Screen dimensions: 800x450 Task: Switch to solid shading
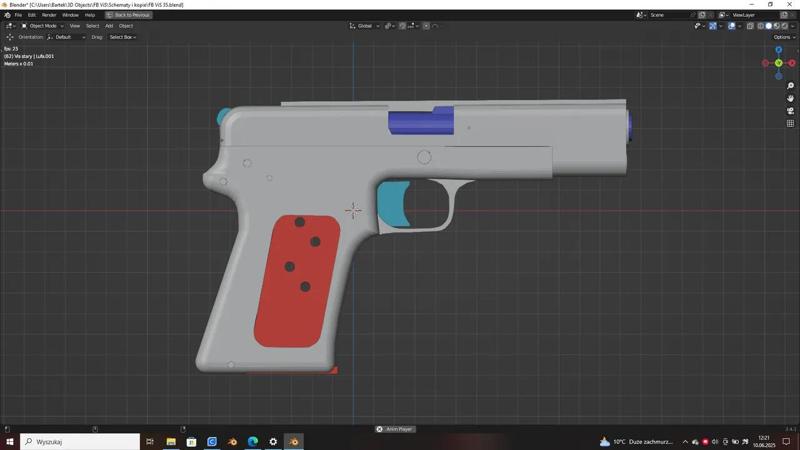point(768,26)
